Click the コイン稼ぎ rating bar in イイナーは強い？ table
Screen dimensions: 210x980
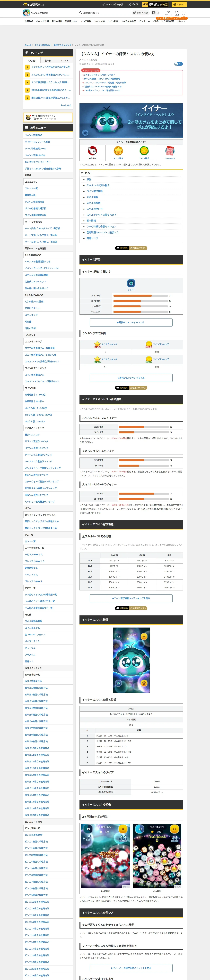pos(141,301)
